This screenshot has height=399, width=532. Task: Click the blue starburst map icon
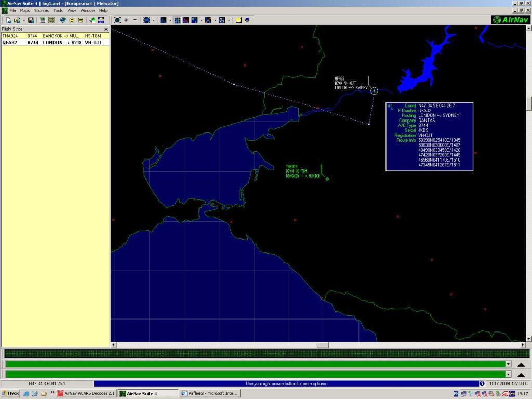(x=147, y=20)
